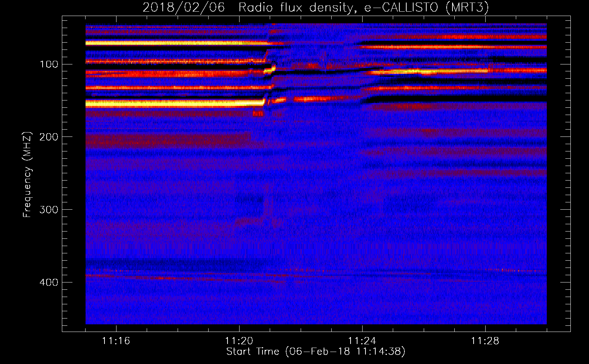Click the "Start Time (06-Feb-18 11:14:38)" label
The height and width of the screenshot is (364, 589).
tap(316, 352)
